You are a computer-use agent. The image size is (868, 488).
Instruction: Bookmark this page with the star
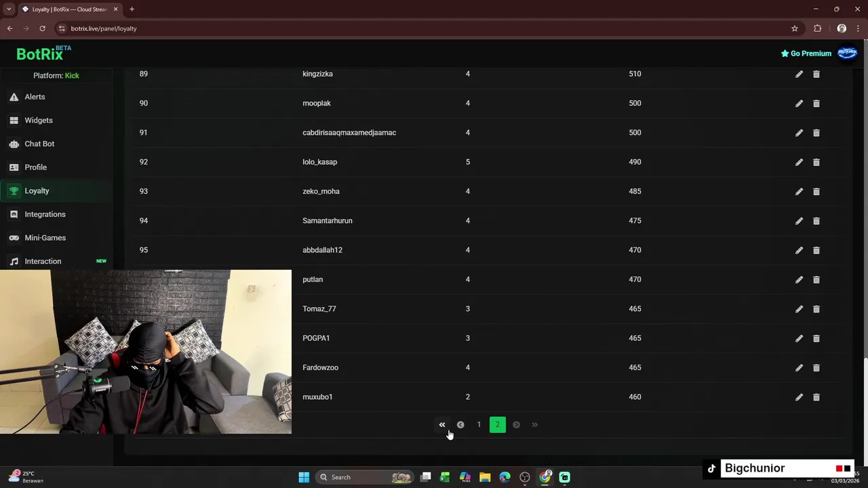point(795,28)
